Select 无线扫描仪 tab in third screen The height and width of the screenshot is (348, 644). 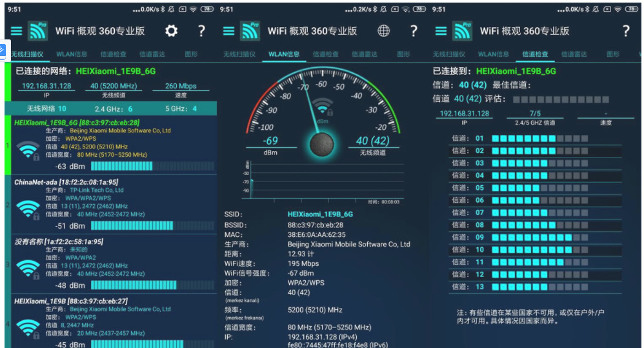pos(449,54)
